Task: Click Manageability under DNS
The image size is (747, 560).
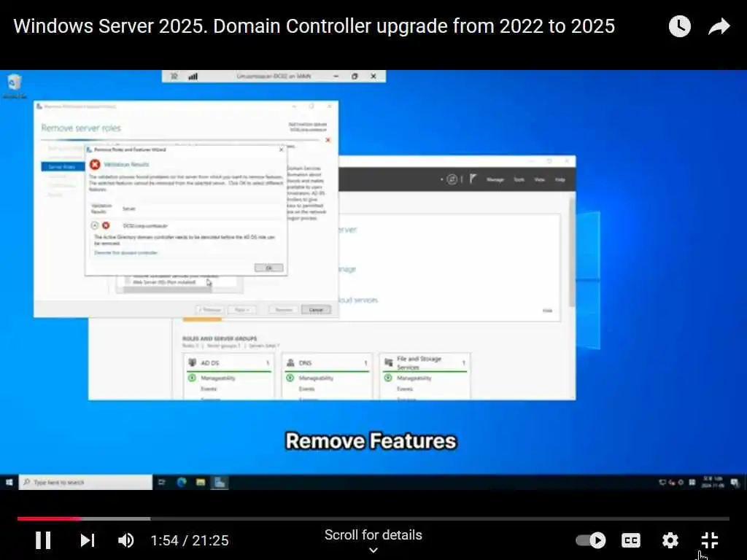Action: click(316, 378)
